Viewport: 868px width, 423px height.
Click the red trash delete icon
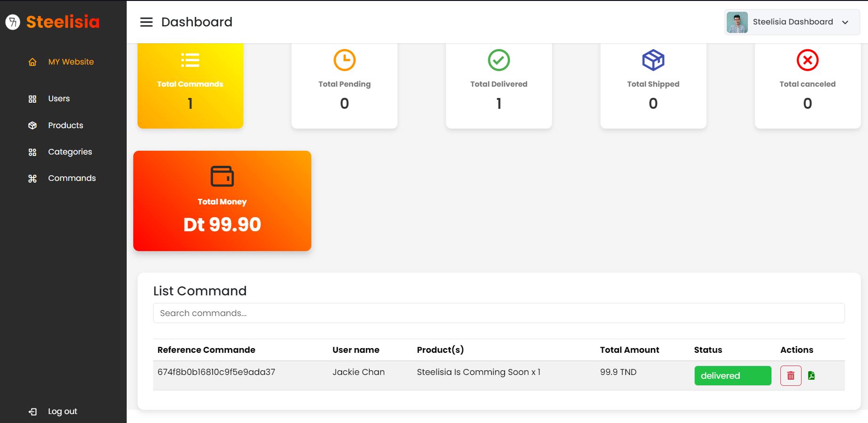click(790, 376)
